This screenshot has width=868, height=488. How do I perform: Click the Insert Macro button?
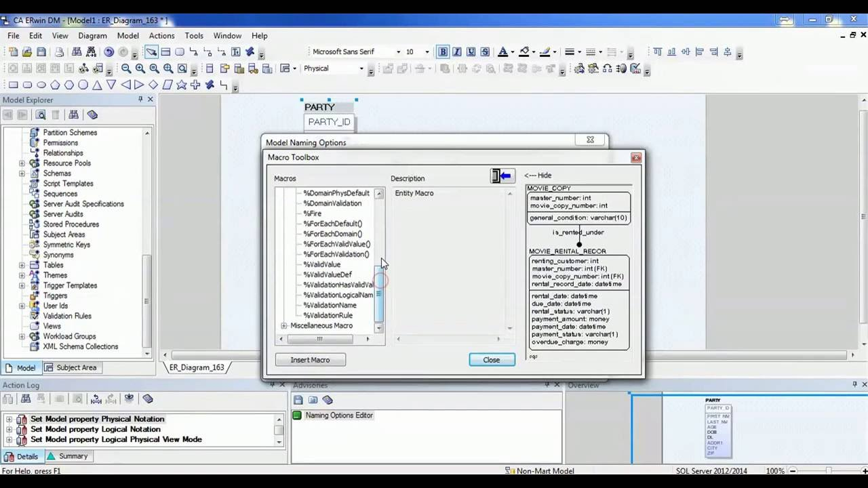point(310,359)
